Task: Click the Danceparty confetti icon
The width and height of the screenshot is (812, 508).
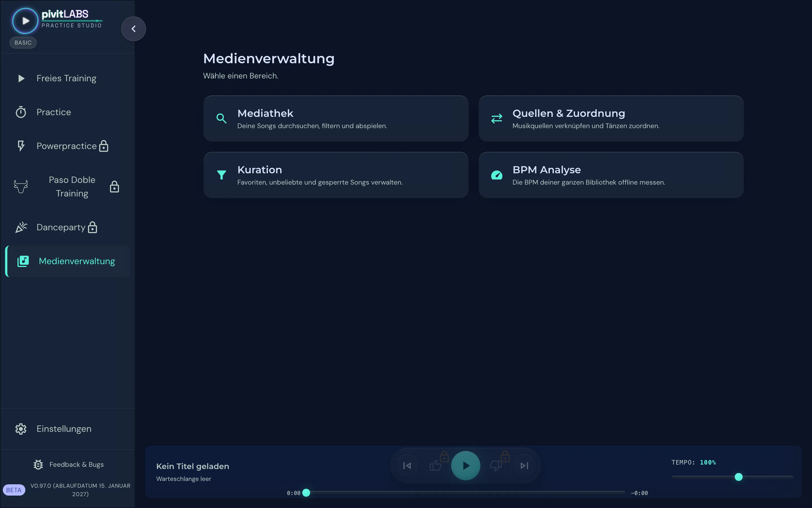Action: (x=21, y=227)
